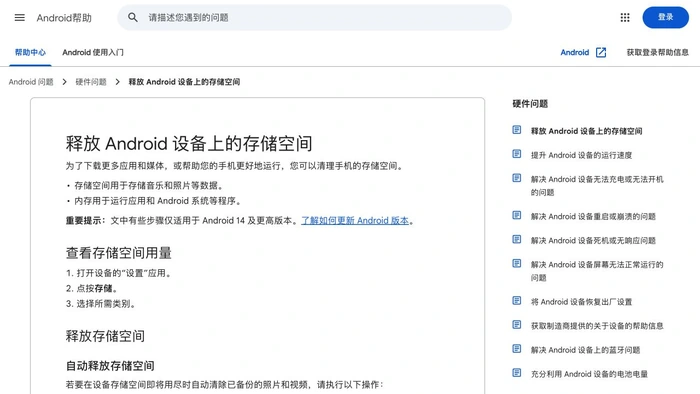Click step text 选择所需类别
This screenshot has height=394, width=700.
(x=106, y=303)
